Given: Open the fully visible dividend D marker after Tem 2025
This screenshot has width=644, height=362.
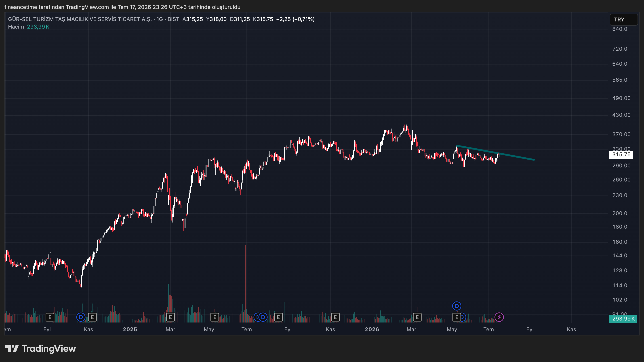Looking at the screenshot, I should point(263,317).
